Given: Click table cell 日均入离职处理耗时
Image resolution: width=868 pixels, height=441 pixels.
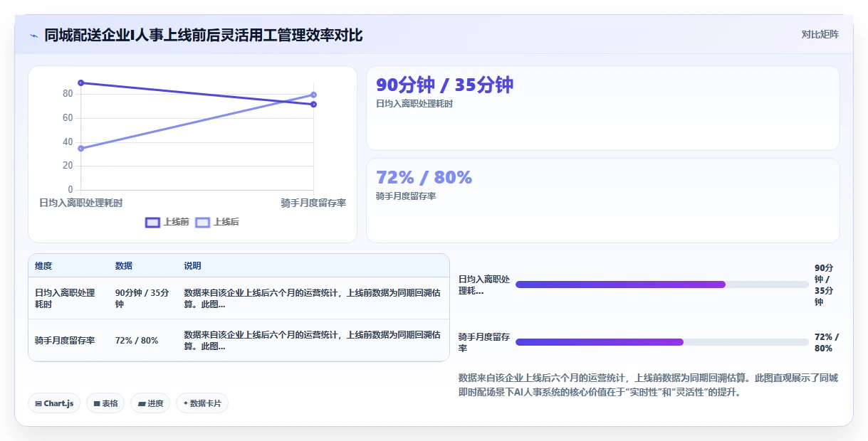Looking at the screenshot, I should click(65, 298).
